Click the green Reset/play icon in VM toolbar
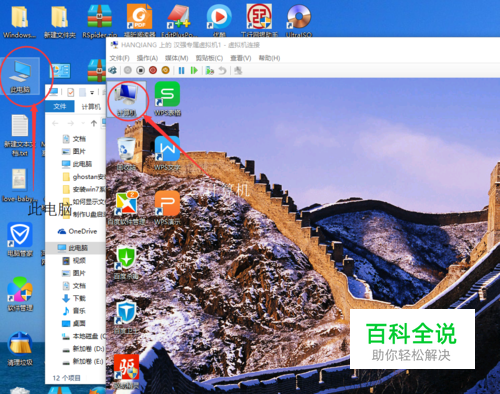This screenshot has width=500, height=394. coord(194,70)
